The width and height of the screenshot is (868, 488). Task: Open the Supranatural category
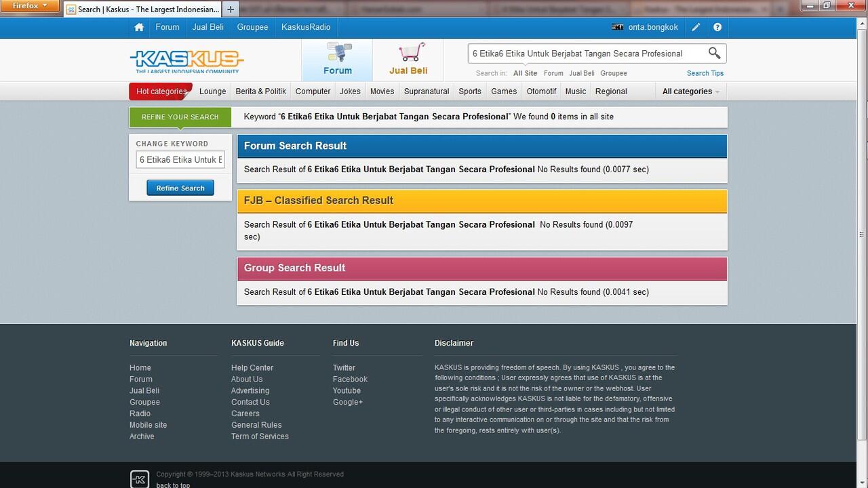click(427, 91)
